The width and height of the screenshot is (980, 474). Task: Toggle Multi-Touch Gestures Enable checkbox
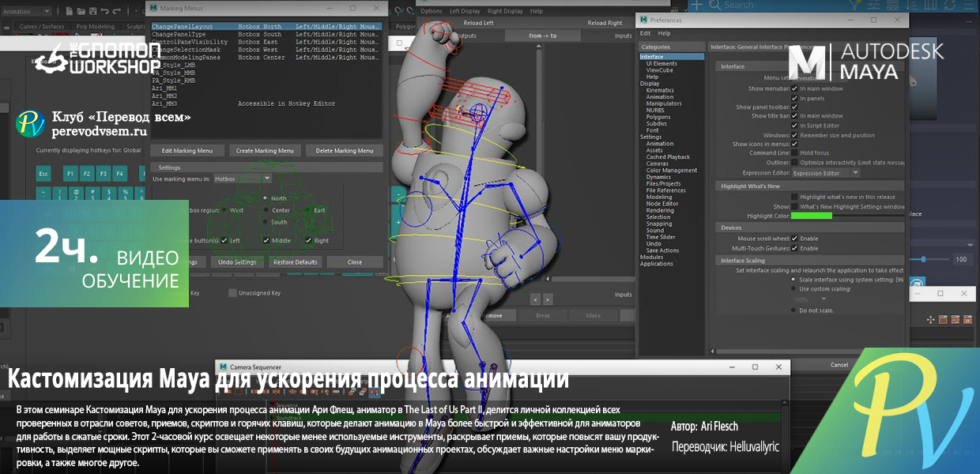pos(794,248)
